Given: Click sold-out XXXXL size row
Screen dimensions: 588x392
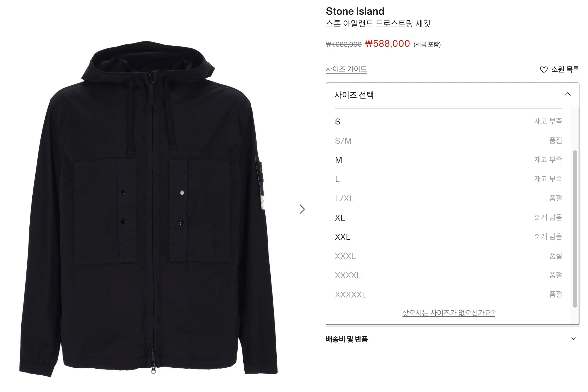Looking at the screenshot, I should pyautogui.click(x=448, y=275).
